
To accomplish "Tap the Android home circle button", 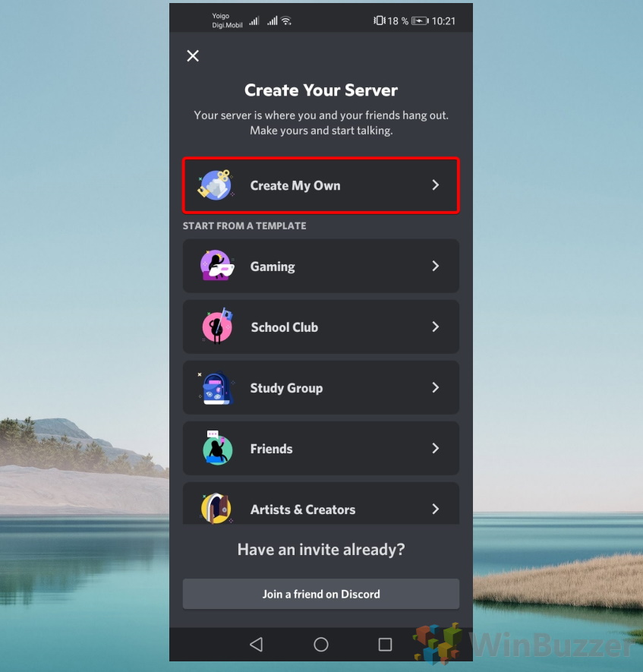I will (x=321, y=644).
